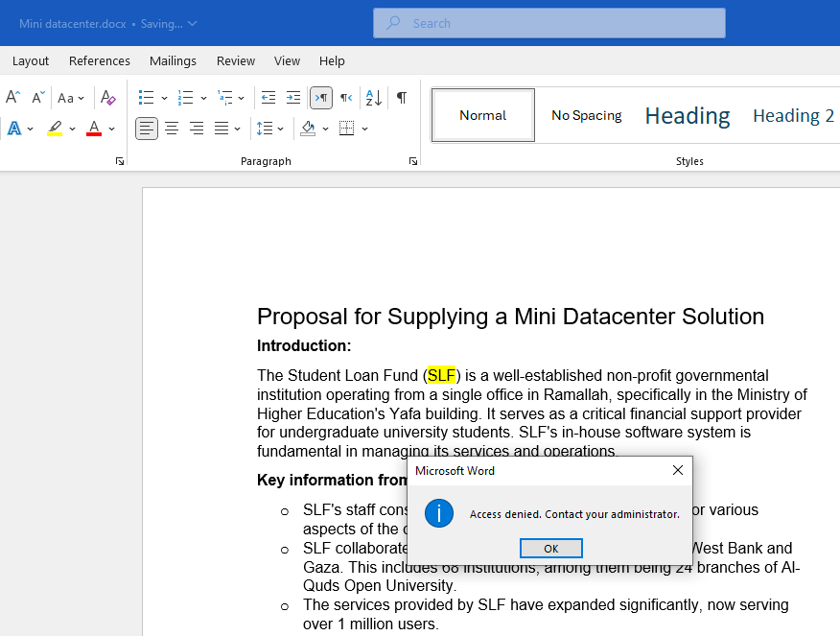This screenshot has width=840, height=636.
Task: Click the search magnifier icon
Action: [394, 23]
